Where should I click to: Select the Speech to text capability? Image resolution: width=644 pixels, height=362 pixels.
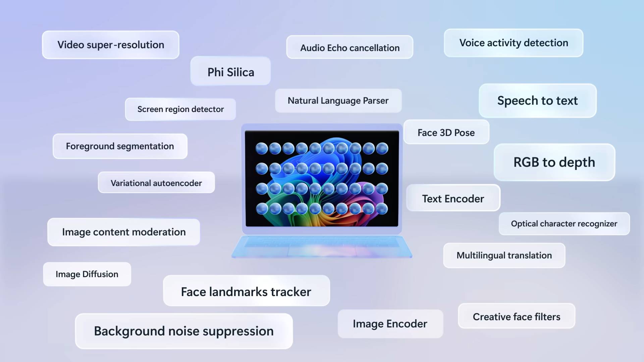tap(537, 101)
